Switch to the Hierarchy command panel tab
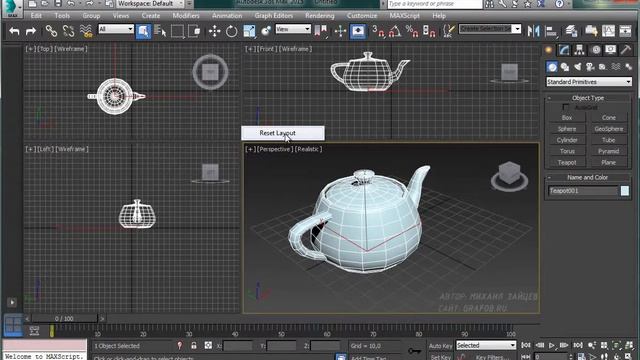 click(x=579, y=50)
